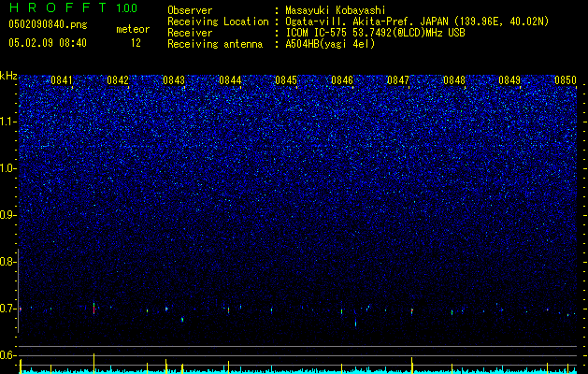This screenshot has height=374, width=588.
Task: Click the 0850 time marker
Action: [566, 80]
